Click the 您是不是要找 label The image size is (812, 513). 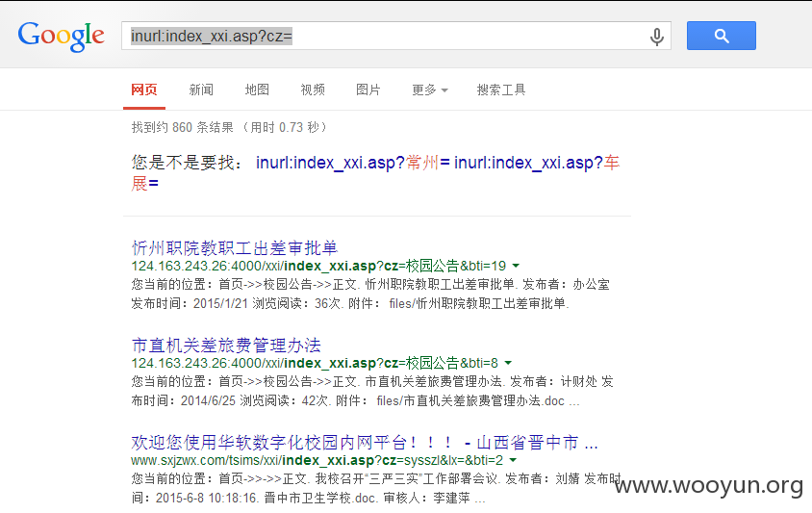click(187, 163)
